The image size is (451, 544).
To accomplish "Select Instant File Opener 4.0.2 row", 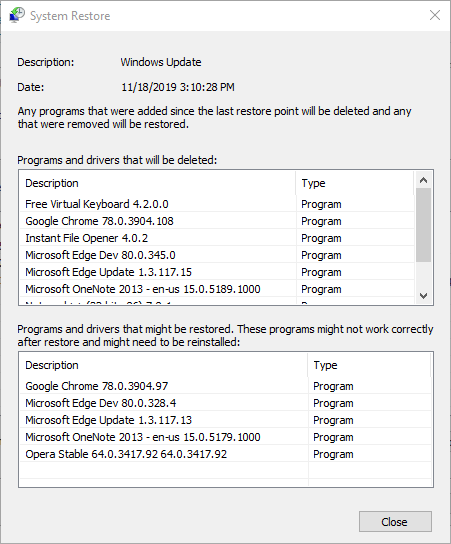I will pos(217,238).
